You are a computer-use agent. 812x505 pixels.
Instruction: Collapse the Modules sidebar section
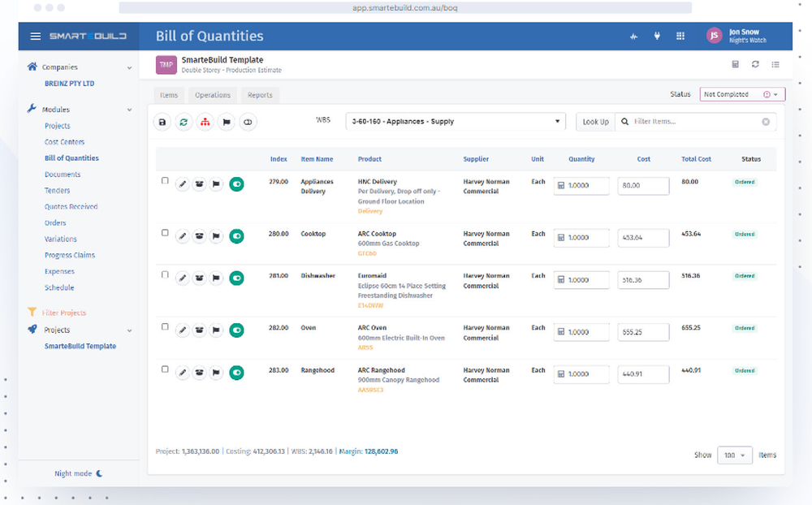tap(129, 110)
